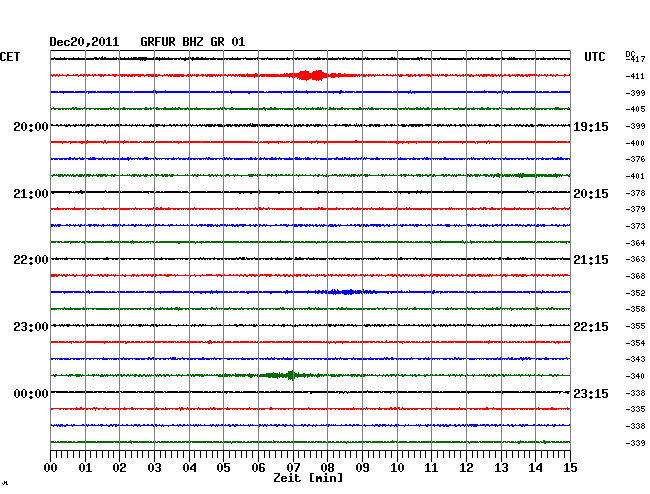Click minute 11 on the time axis
This screenshot has width=650, height=494.
tap(431, 468)
